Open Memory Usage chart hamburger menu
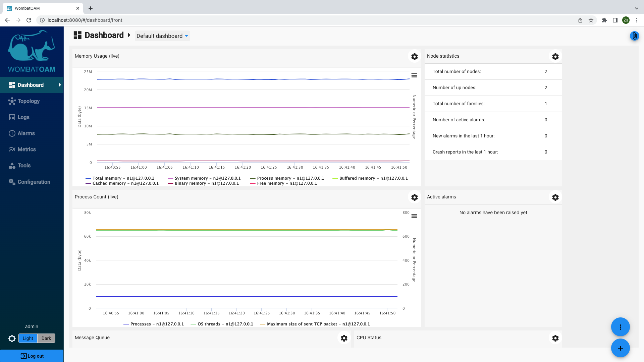644x362 pixels. [x=414, y=75]
